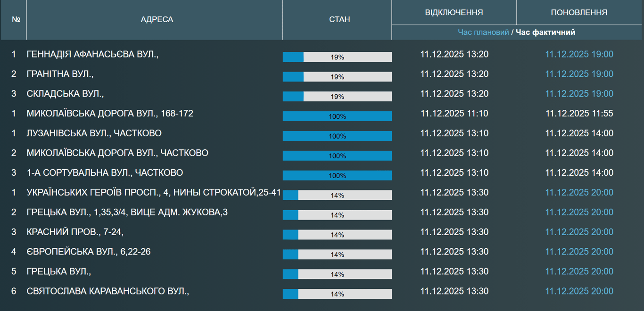
Task: Click the 'Час фактичний' legend label
Action: tap(545, 33)
